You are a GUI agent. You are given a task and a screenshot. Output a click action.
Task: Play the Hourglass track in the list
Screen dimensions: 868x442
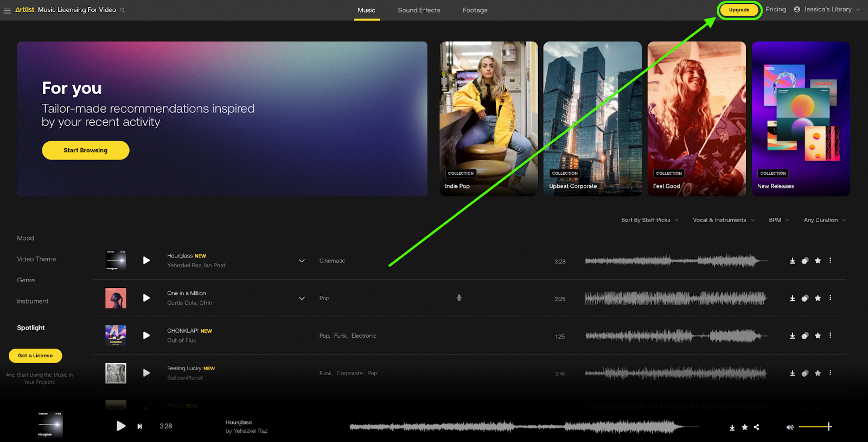pyautogui.click(x=146, y=261)
